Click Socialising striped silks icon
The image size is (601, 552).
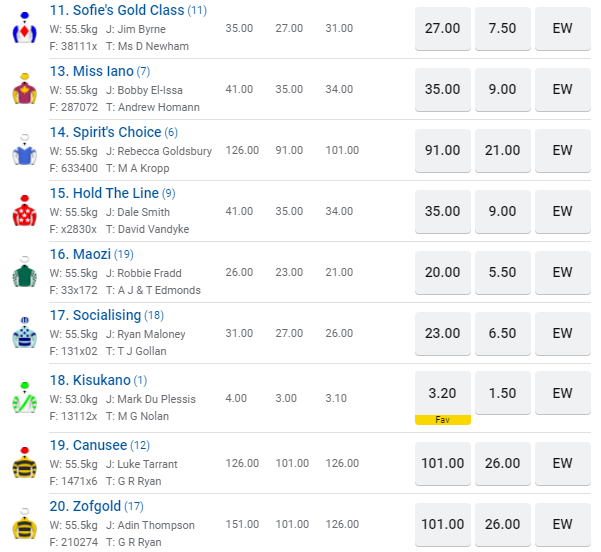pos(23,334)
